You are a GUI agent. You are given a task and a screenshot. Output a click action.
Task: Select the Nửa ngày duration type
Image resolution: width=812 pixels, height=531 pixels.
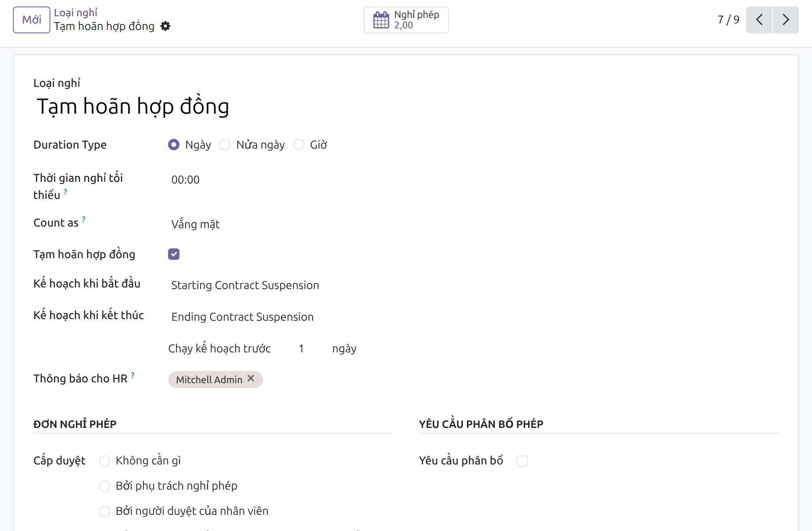[225, 145]
